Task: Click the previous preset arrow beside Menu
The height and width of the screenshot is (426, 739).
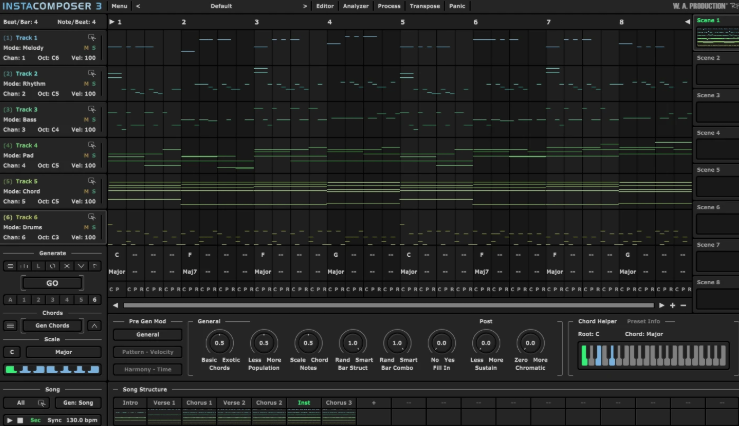Action: pyautogui.click(x=138, y=6)
